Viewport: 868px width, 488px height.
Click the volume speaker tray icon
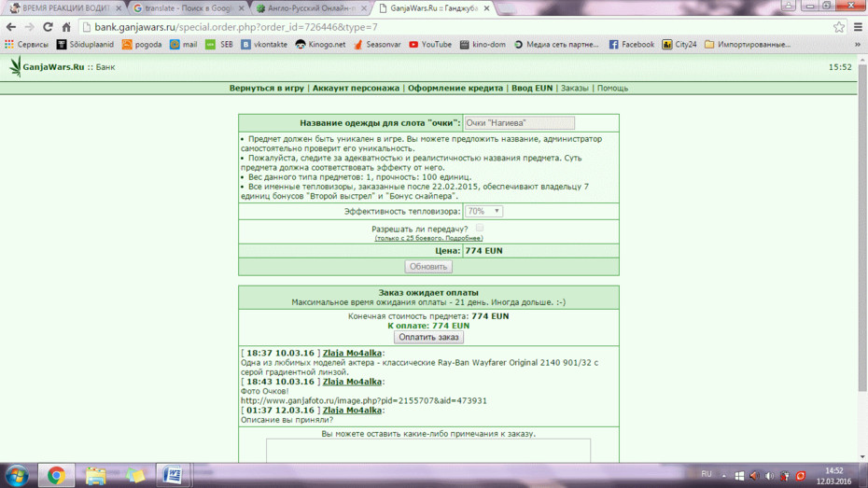769,476
